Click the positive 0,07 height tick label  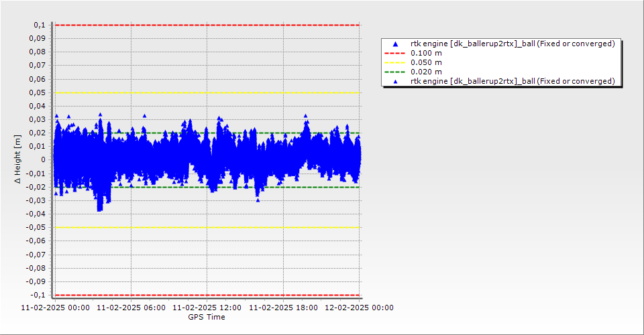pyautogui.click(x=38, y=66)
